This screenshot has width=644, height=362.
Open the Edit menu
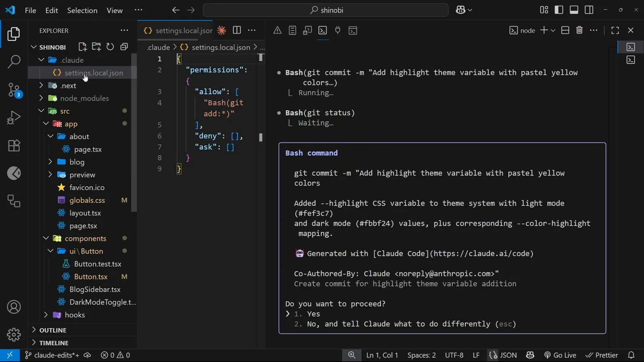52,10
